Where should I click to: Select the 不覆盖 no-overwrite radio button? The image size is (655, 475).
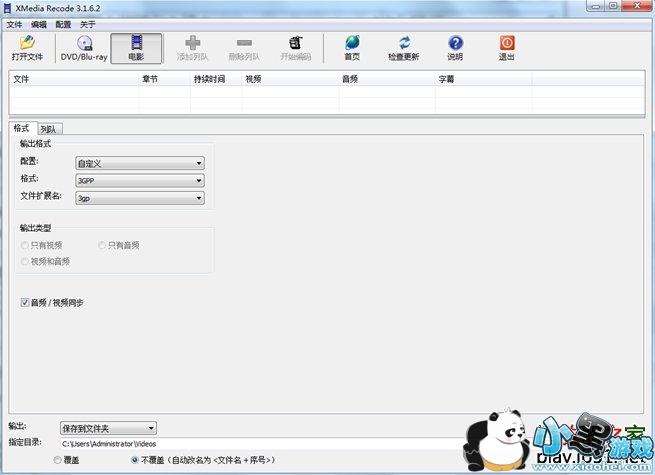pyautogui.click(x=135, y=460)
